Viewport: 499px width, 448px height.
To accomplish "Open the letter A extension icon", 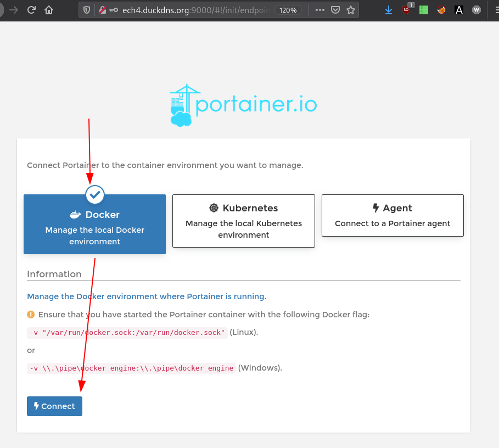I will tap(459, 10).
